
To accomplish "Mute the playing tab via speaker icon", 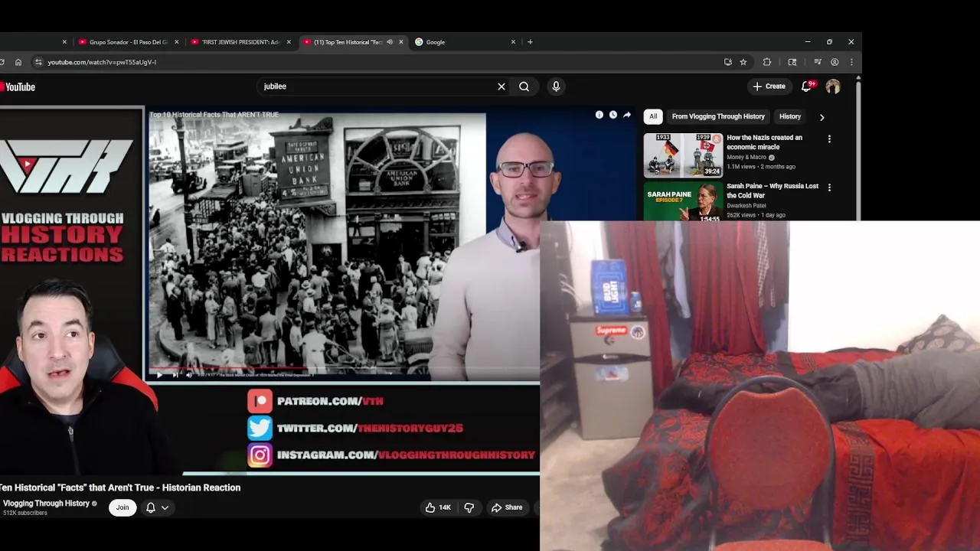I will point(390,42).
